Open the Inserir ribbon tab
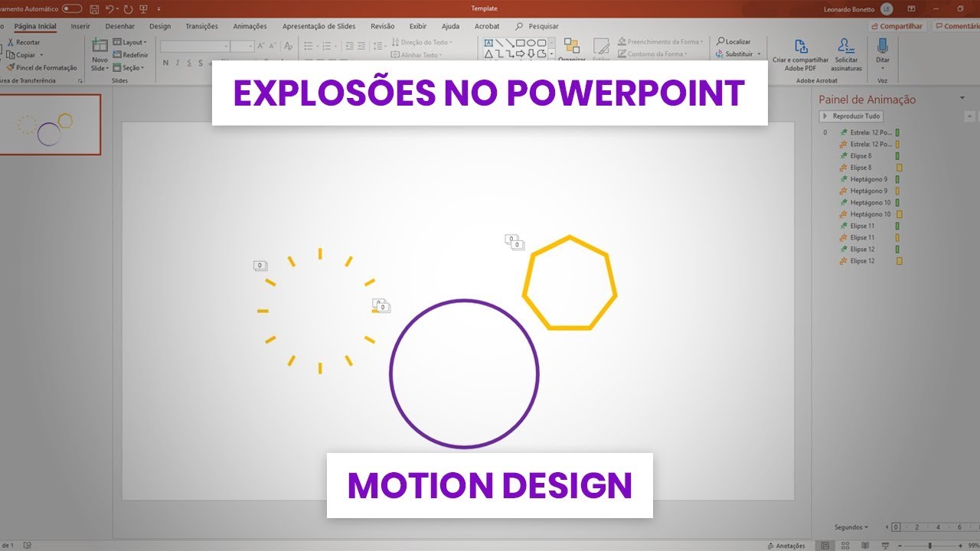 click(x=80, y=26)
